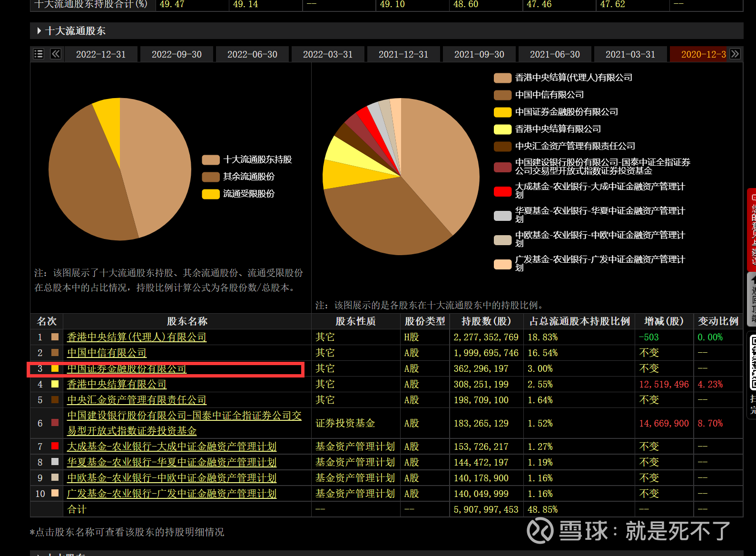This screenshot has height=556, width=756.
Task: Open shareholder link 中央汇金资产管理有限责任公司
Action: [x=137, y=400]
